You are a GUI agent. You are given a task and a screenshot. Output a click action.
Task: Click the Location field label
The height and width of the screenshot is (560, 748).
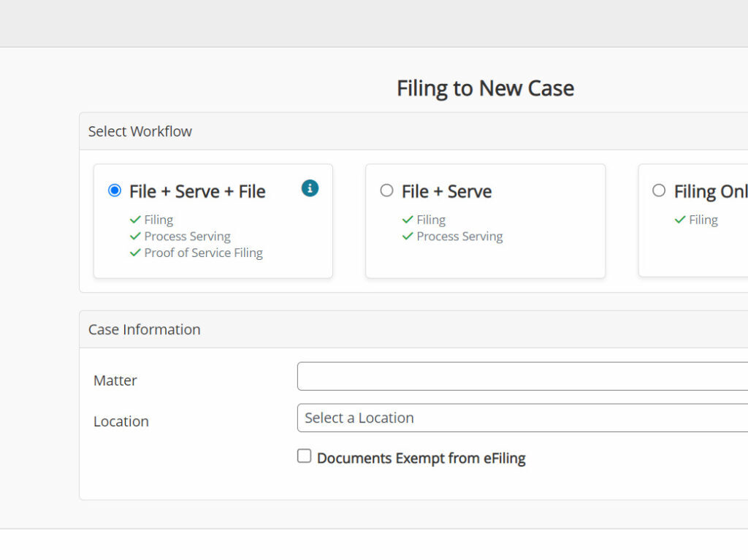point(121,421)
